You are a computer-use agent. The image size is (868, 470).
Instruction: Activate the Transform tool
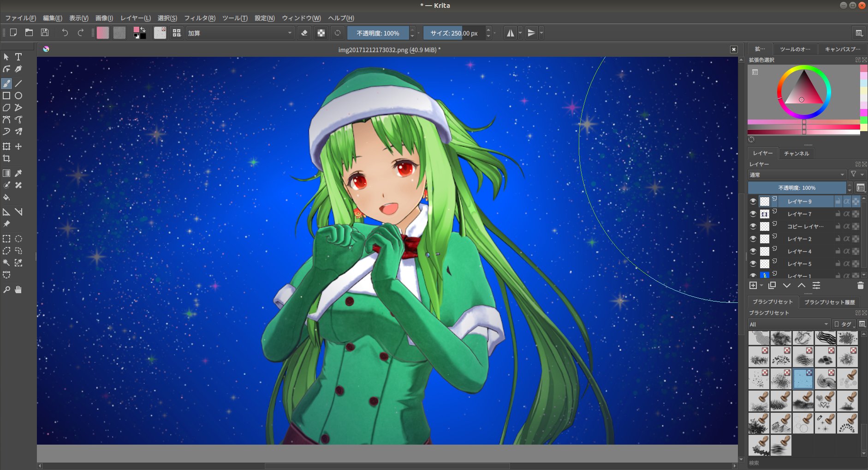pos(6,146)
